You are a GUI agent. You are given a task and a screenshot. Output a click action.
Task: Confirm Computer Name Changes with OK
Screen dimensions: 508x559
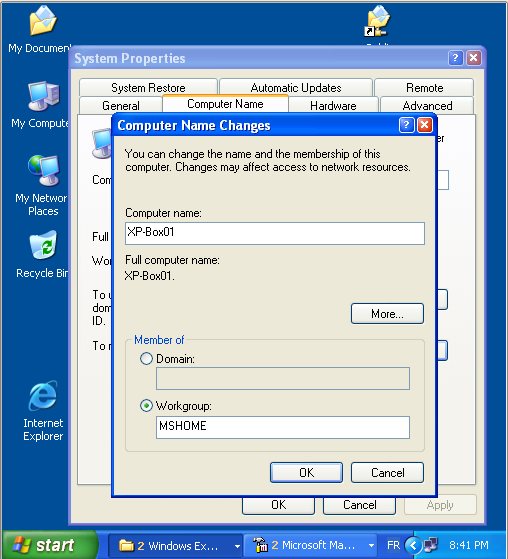[307, 473]
